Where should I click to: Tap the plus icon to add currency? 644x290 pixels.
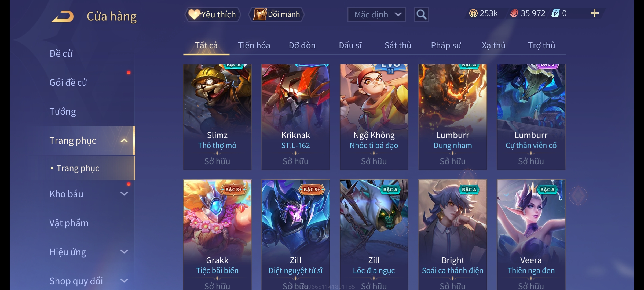(x=595, y=13)
